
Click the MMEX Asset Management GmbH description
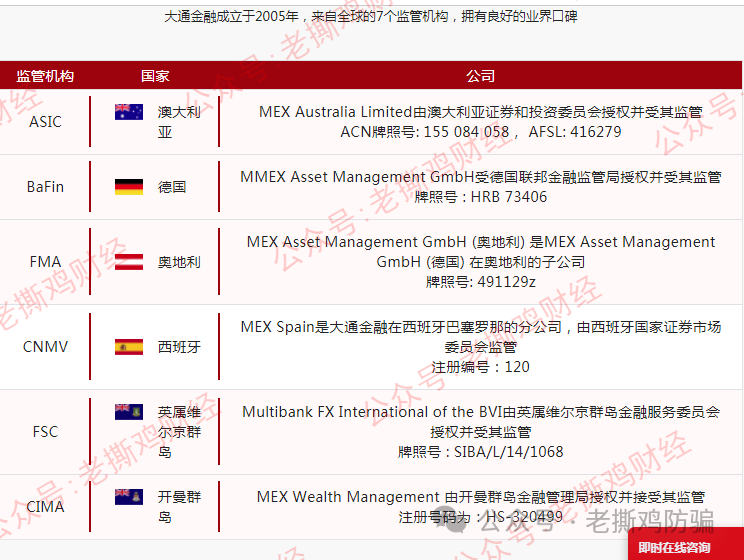tap(480, 177)
